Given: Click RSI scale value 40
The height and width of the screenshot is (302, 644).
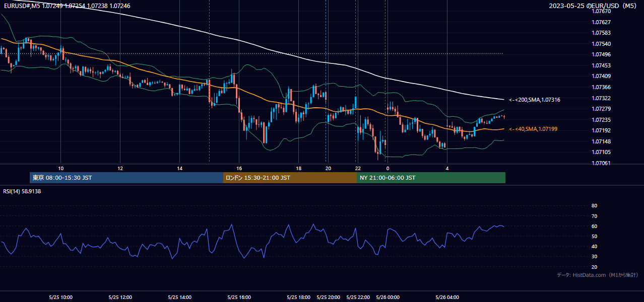Looking at the screenshot, I should 594,247.
